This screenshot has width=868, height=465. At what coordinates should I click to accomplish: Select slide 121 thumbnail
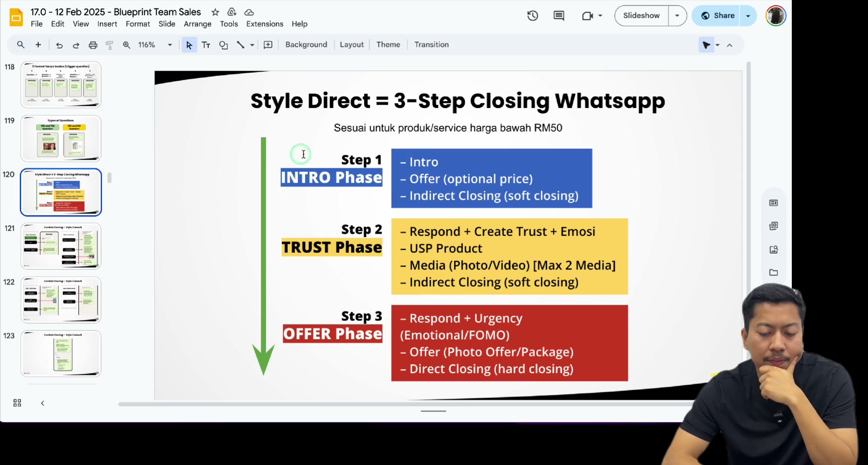click(61, 246)
